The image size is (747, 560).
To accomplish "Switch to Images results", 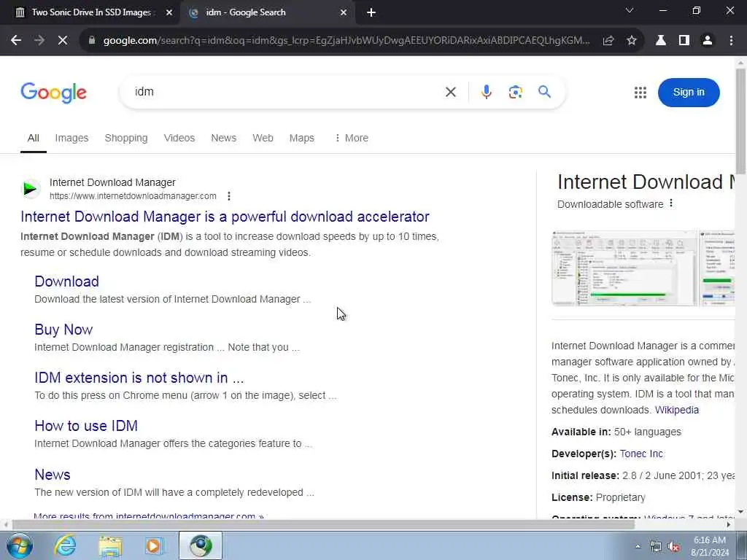I will tap(71, 138).
